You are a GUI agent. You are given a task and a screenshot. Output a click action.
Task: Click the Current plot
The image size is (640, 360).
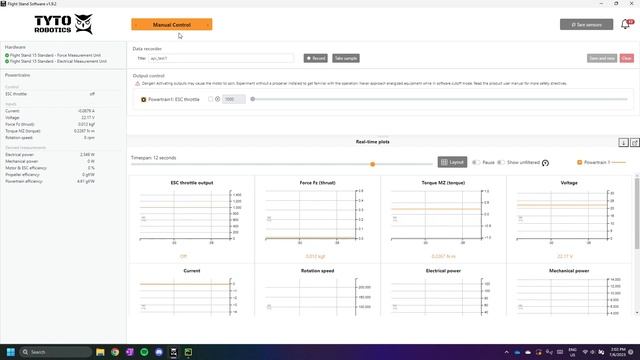pyautogui.click(x=191, y=291)
